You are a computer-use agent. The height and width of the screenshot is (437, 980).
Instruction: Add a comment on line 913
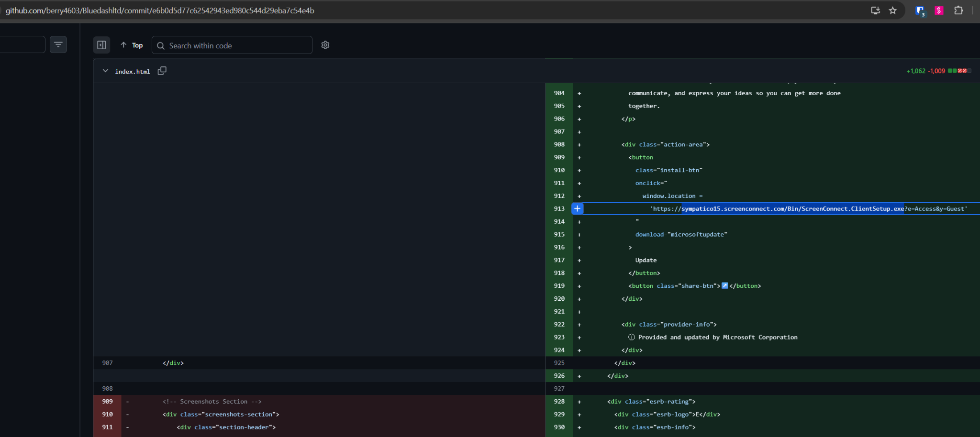578,208
